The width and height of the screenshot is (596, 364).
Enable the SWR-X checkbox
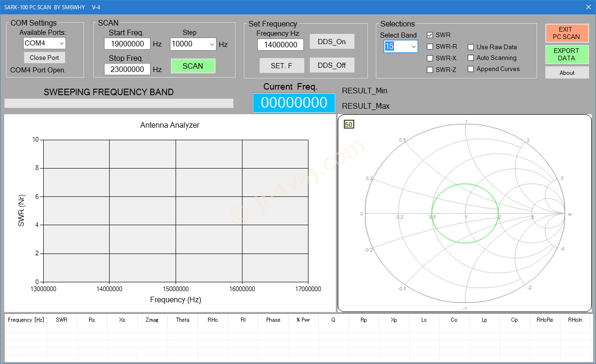click(x=430, y=58)
